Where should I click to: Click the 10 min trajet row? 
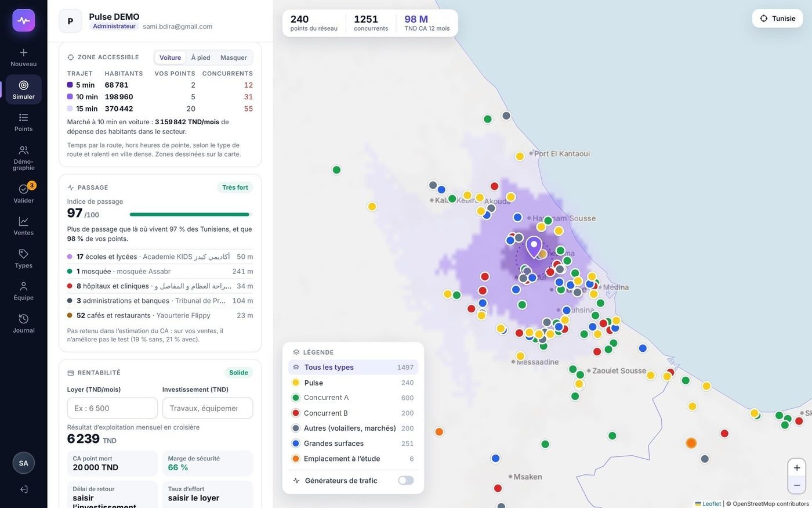pos(160,97)
